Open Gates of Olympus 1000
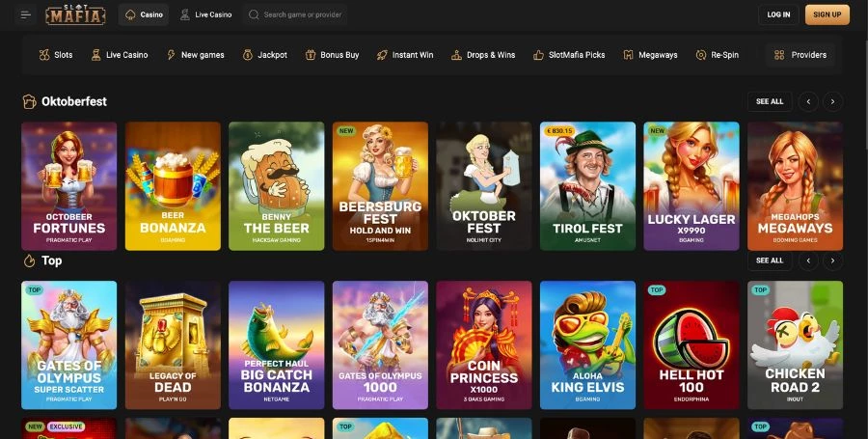The image size is (868, 439). click(380, 344)
